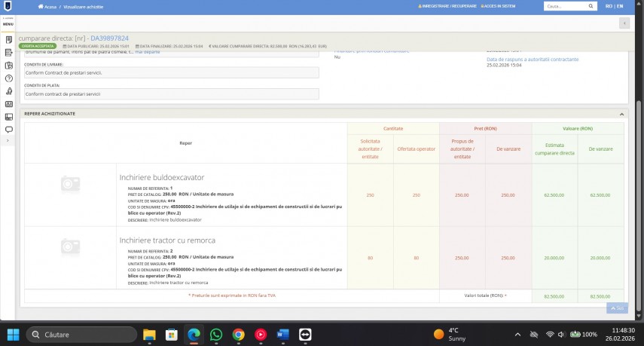Open Word from the taskbar
The image size is (644, 346).
(283, 334)
